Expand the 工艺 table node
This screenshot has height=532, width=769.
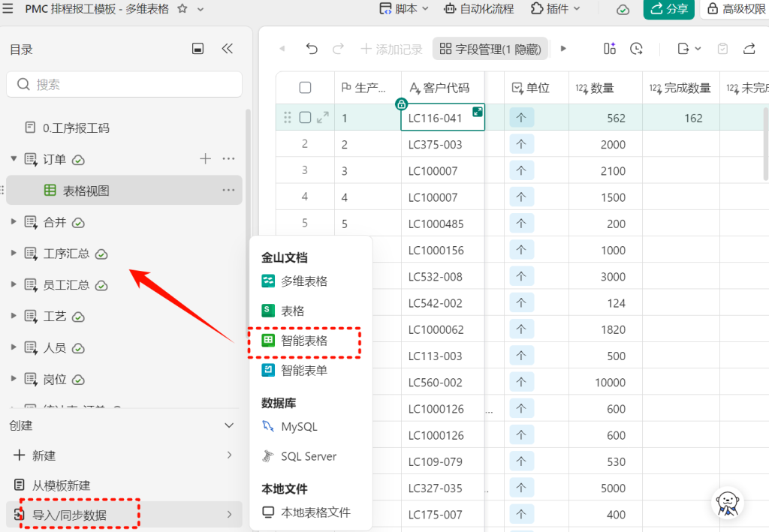point(14,315)
